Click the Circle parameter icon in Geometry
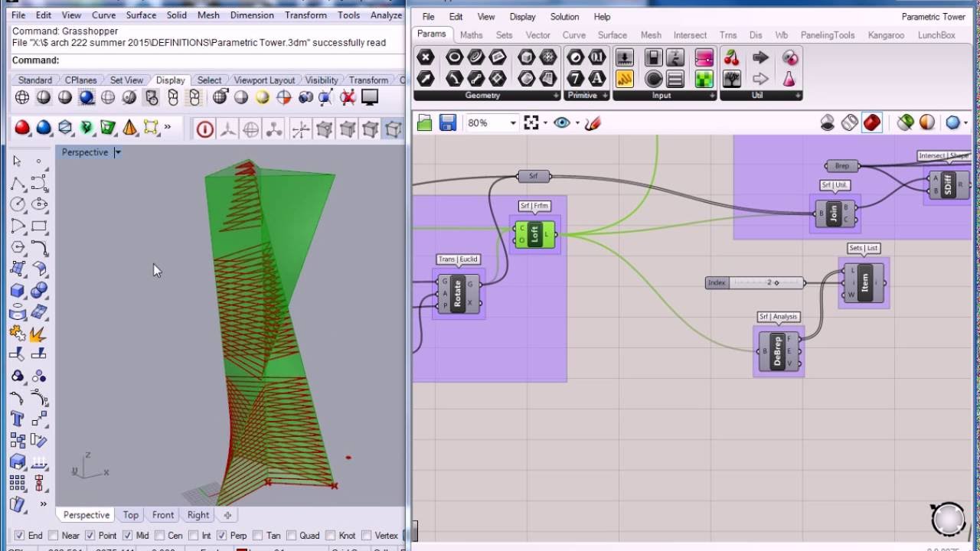980x551 pixels. pyautogui.click(x=455, y=57)
